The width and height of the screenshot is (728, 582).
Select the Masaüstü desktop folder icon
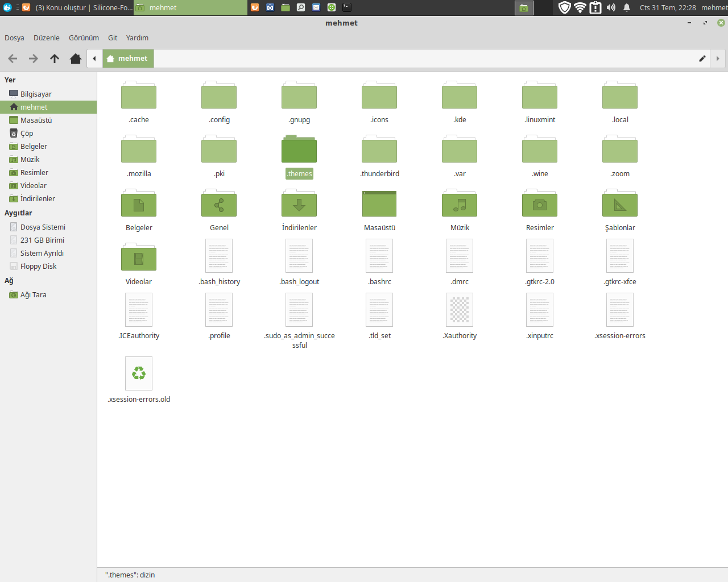379,203
